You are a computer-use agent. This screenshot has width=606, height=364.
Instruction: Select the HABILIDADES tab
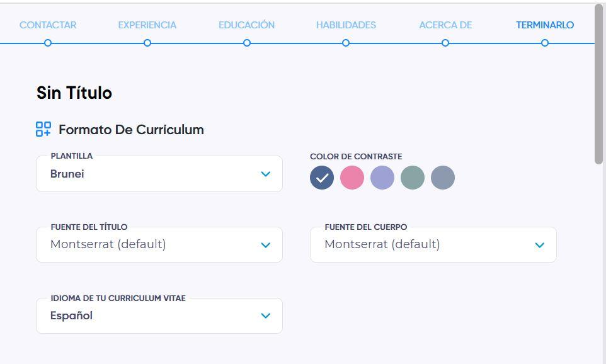pyautogui.click(x=346, y=25)
